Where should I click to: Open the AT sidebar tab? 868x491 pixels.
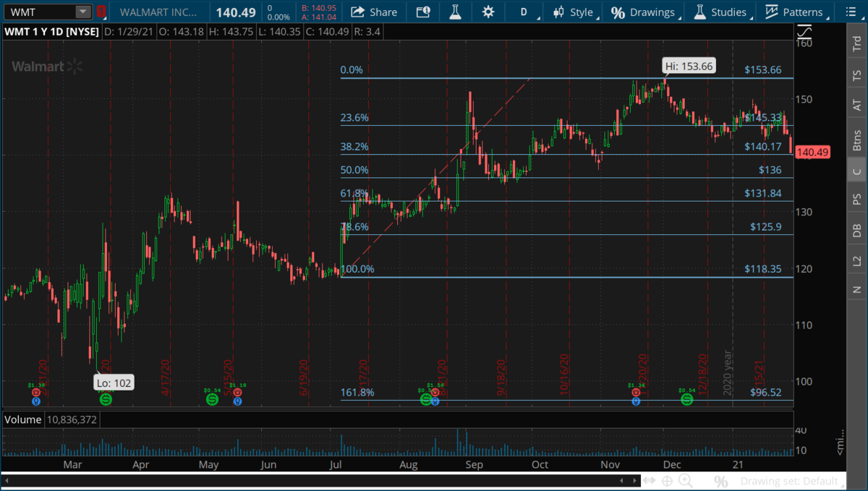pos(857,105)
